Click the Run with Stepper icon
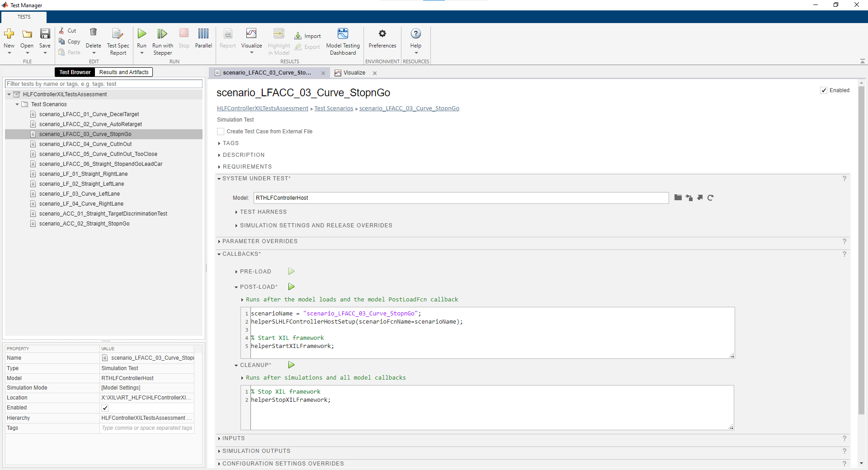Screen dimensions: 868x470 [x=162, y=34]
